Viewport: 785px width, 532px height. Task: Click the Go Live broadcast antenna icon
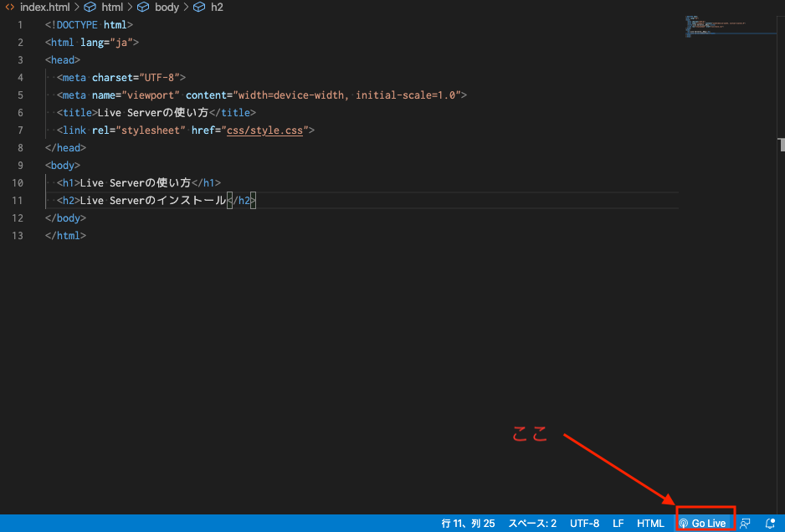coord(683,523)
